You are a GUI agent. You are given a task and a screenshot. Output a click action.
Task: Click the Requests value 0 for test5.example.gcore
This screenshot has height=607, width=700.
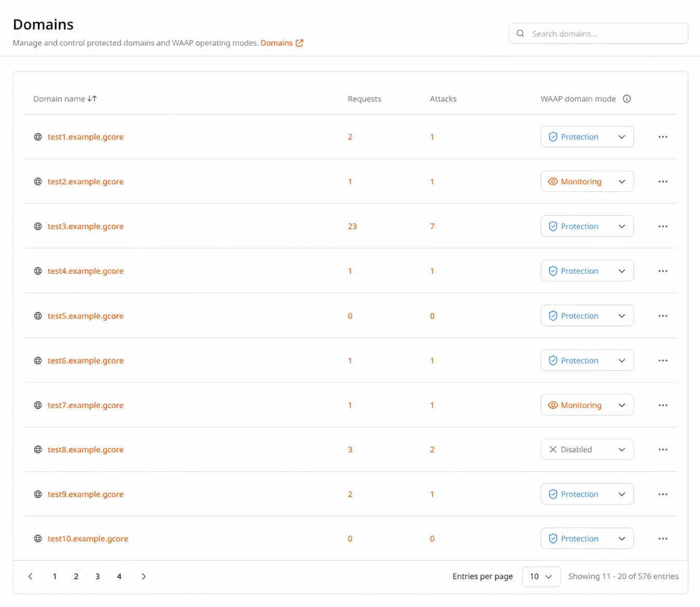350,315
